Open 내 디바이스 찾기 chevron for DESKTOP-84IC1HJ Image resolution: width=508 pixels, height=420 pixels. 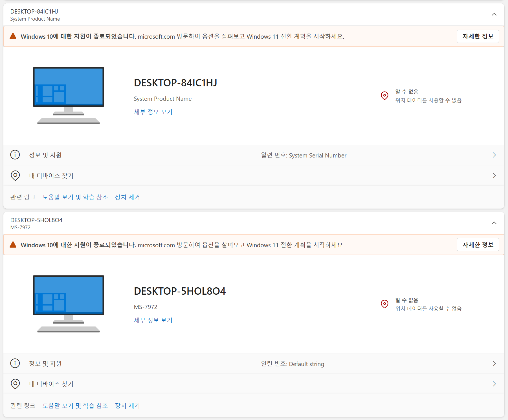pos(494,176)
